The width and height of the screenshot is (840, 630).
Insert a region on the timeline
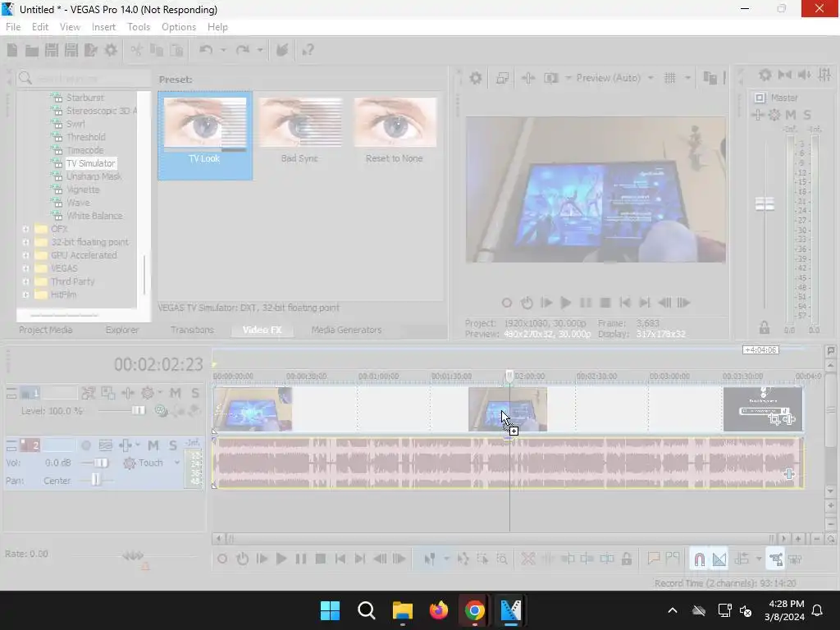(x=673, y=559)
